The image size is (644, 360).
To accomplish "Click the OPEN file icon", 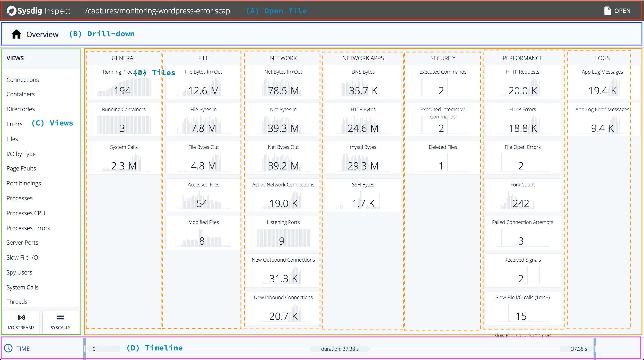I will click(x=607, y=11).
